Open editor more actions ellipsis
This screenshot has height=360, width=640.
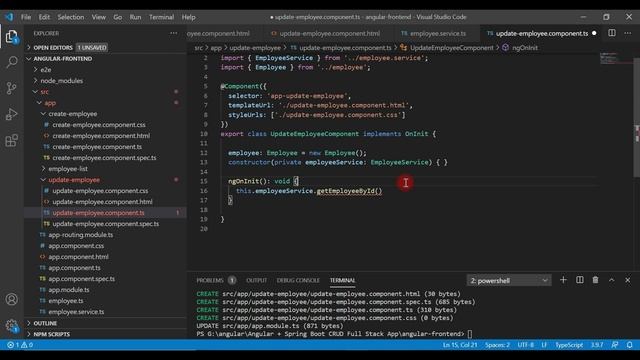pyautogui.click(x=628, y=33)
